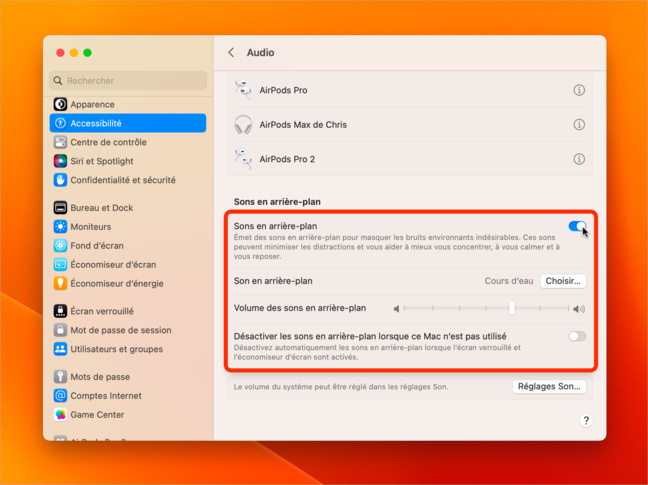Click the AirPods Max headphones icon
Screen dimensions: 648x485
pyautogui.click(x=243, y=124)
